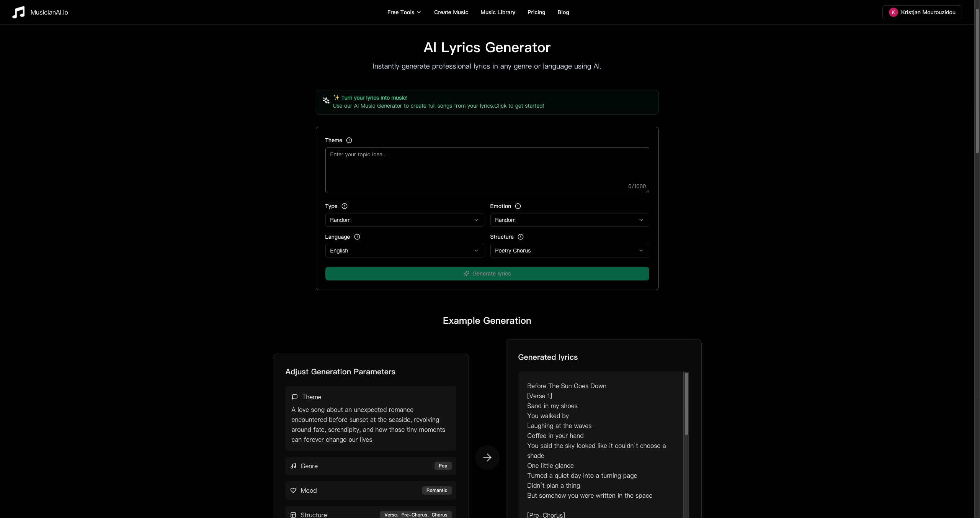Click the heart icon beside Mood
This screenshot has height=518, width=980.
click(x=293, y=490)
